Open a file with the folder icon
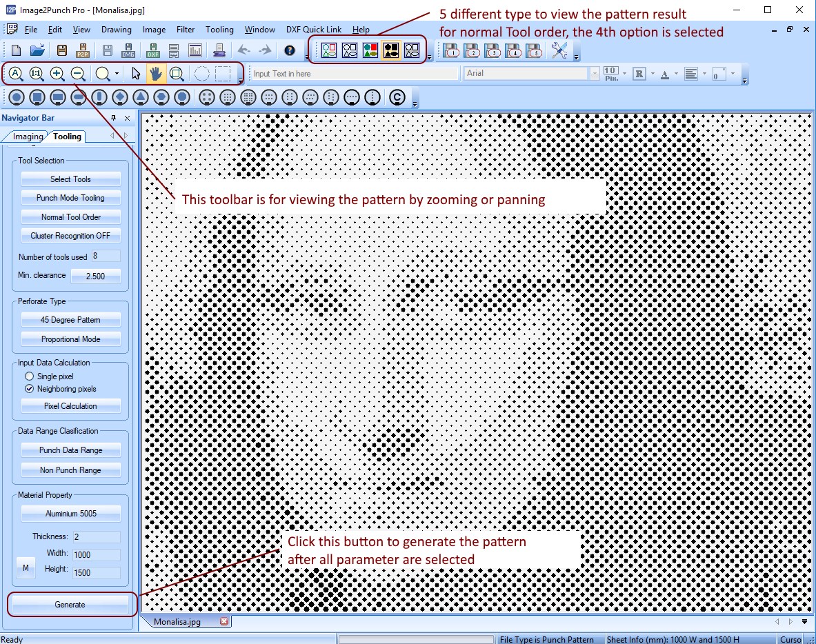Image resolution: width=816 pixels, height=644 pixels. 37,50
